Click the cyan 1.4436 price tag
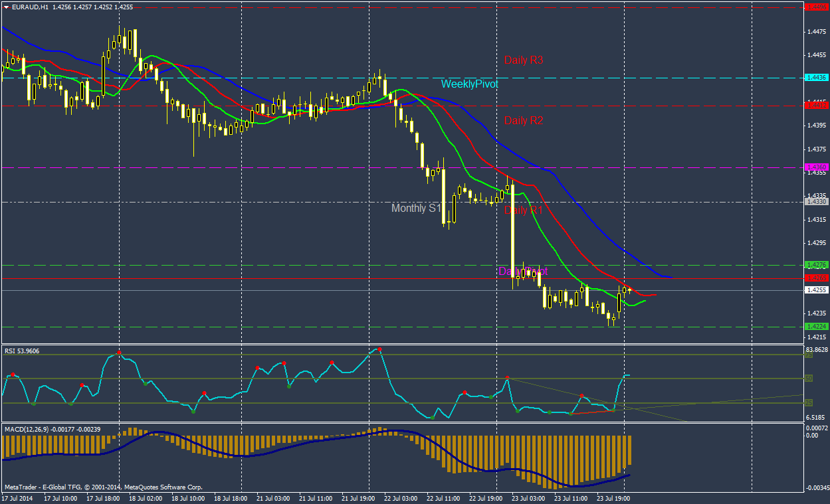This screenshot has width=830, height=504. (815, 78)
